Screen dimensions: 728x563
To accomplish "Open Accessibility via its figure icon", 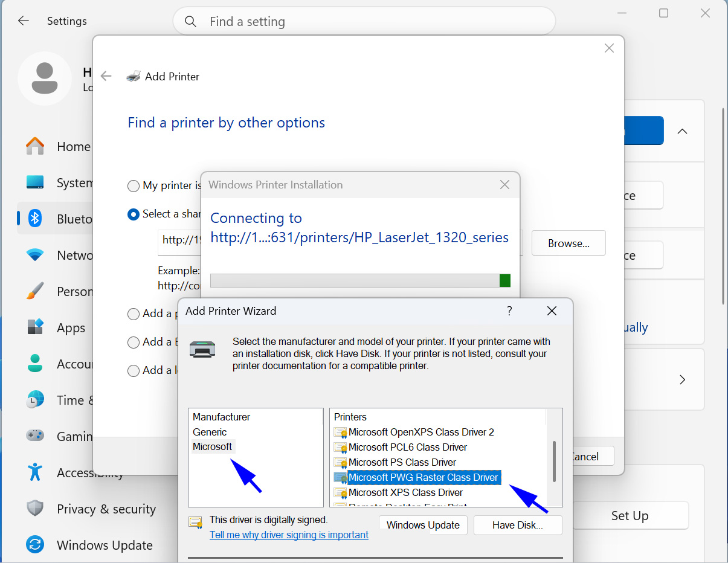I will pos(35,472).
